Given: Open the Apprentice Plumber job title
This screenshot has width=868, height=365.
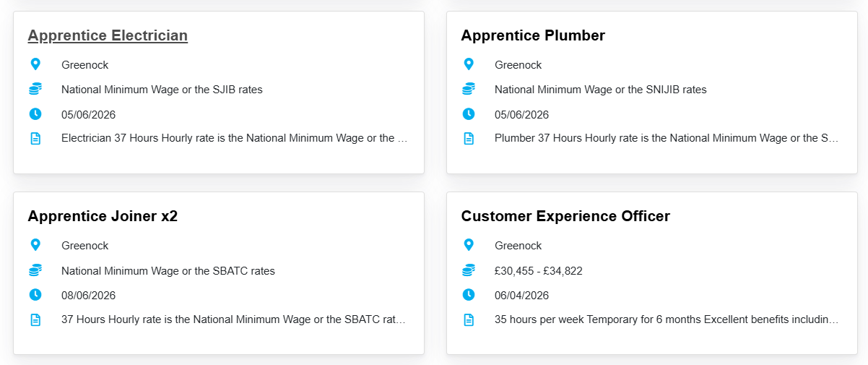Looking at the screenshot, I should coord(533,35).
